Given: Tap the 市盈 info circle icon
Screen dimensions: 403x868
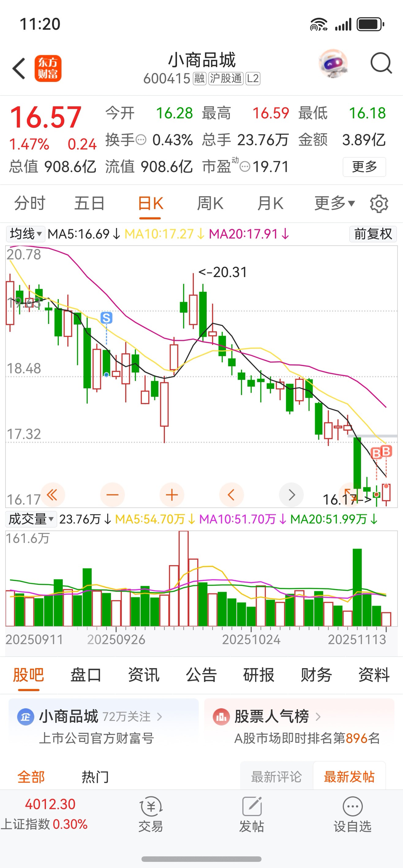Looking at the screenshot, I should [245, 166].
